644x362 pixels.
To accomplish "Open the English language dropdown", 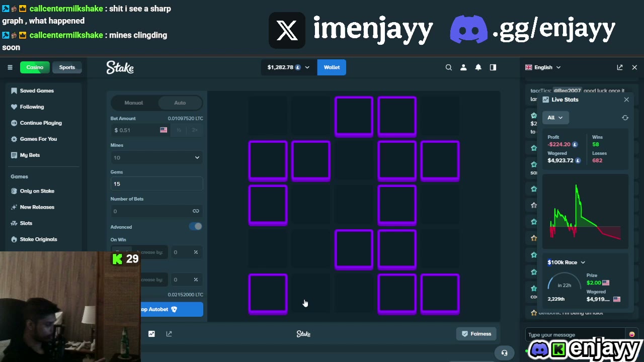I will [543, 67].
